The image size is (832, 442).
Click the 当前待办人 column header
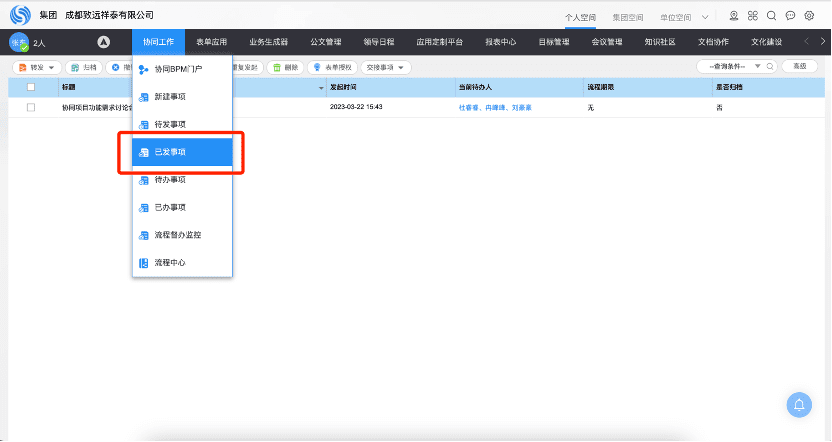(475, 87)
